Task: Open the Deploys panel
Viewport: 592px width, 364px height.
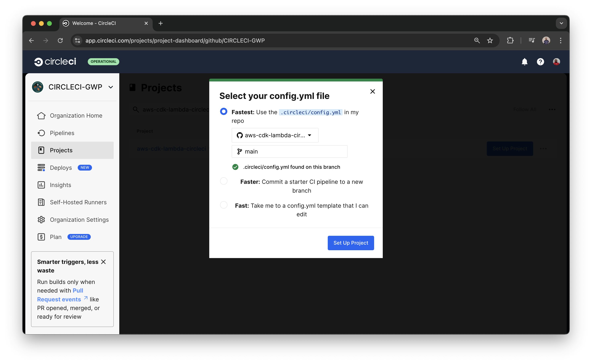Action: click(x=41, y=167)
